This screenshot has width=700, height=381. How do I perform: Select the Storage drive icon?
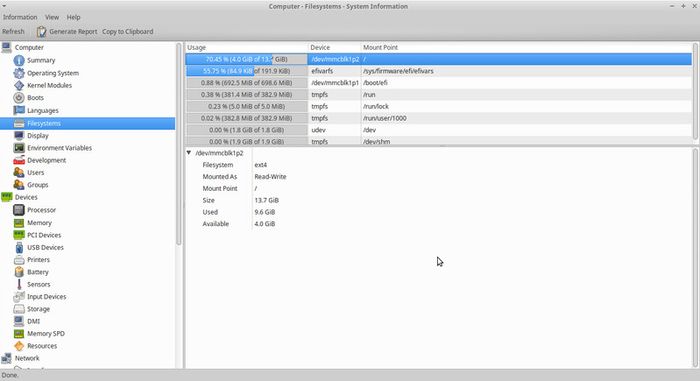pos(19,309)
